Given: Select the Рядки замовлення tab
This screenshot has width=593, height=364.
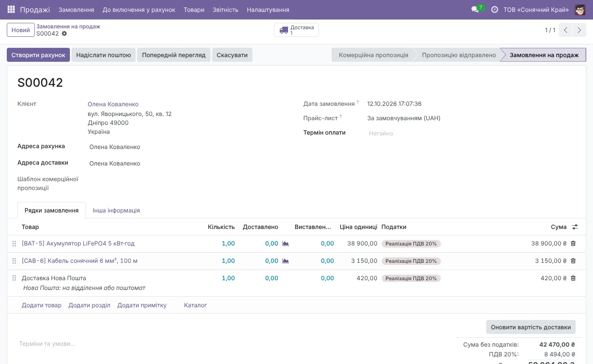Looking at the screenshot, I should pos(52,210).
